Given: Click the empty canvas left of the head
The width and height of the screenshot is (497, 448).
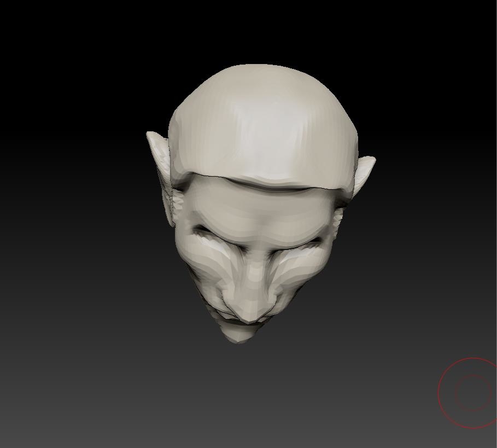Looking at the screenshot, I should tap(82, 219).
